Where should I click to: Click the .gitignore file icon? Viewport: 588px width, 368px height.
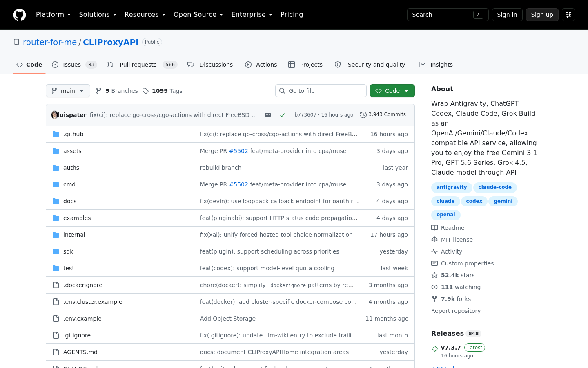pyautogui.click(x=56, y=335)
